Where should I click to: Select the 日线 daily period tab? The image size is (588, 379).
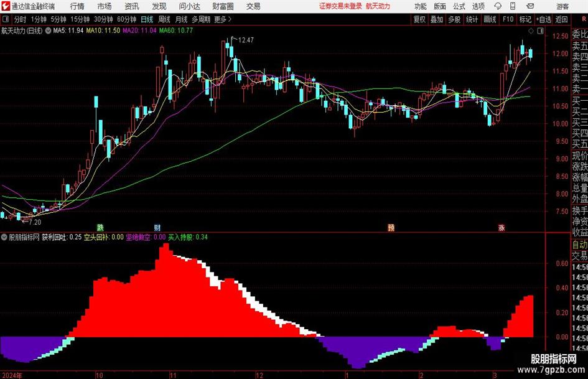[x=147, y=19]
